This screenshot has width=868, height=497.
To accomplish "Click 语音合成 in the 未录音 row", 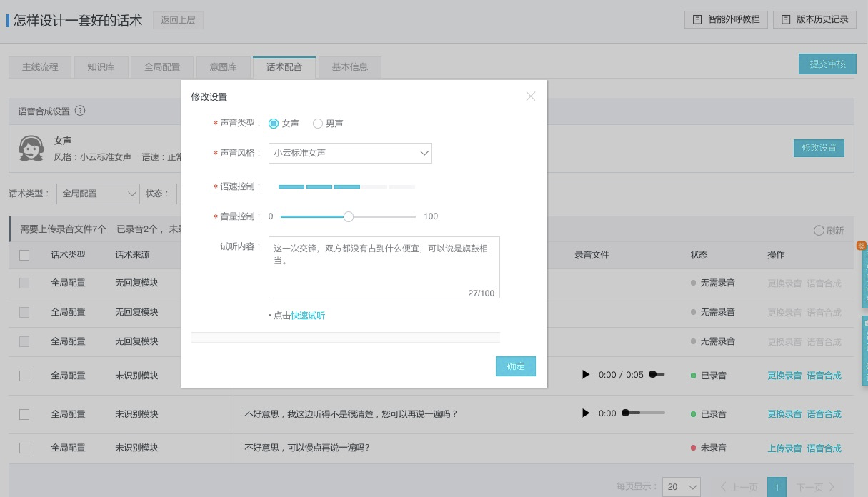I will point(824,448).
